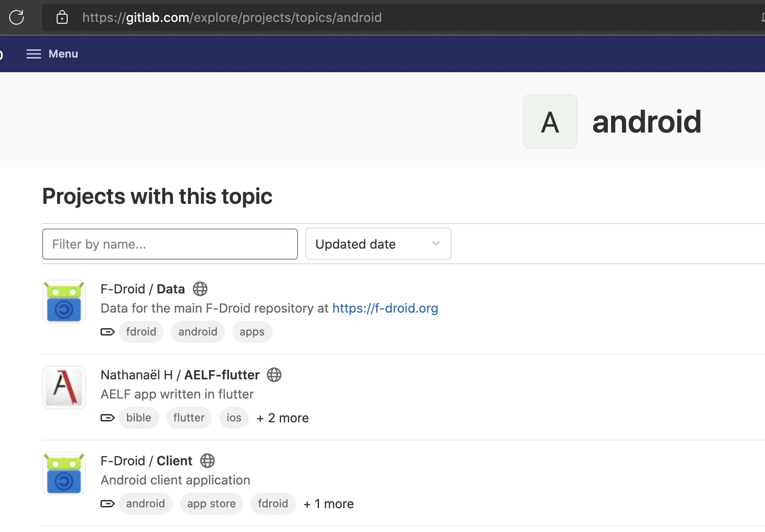Click the F-Droid Data project avatar

pos(64,302)
